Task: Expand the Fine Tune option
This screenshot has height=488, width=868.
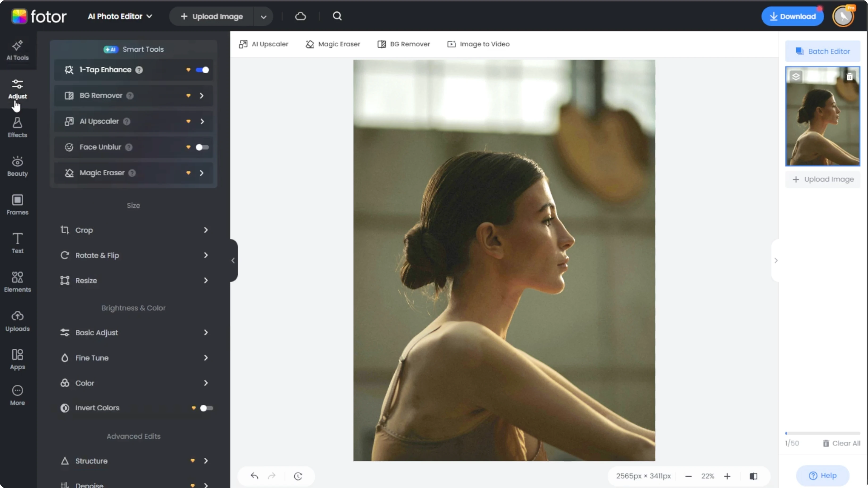Action: pos(134,358)
